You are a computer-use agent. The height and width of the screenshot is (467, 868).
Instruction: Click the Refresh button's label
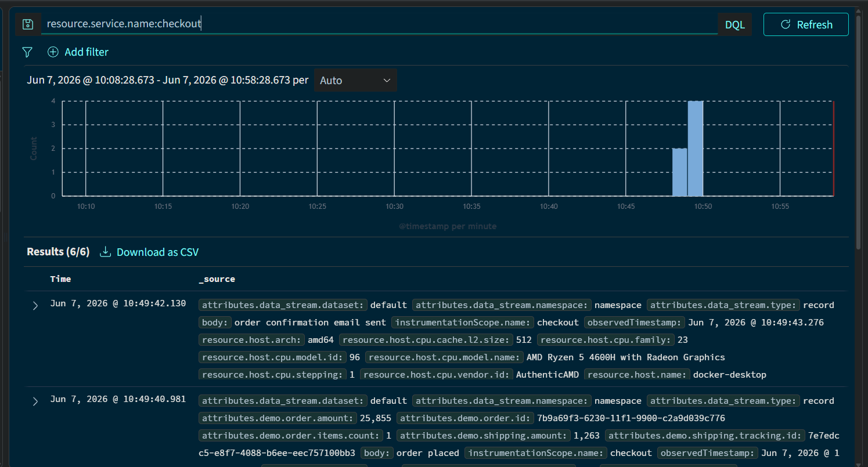tap(815, 24)
